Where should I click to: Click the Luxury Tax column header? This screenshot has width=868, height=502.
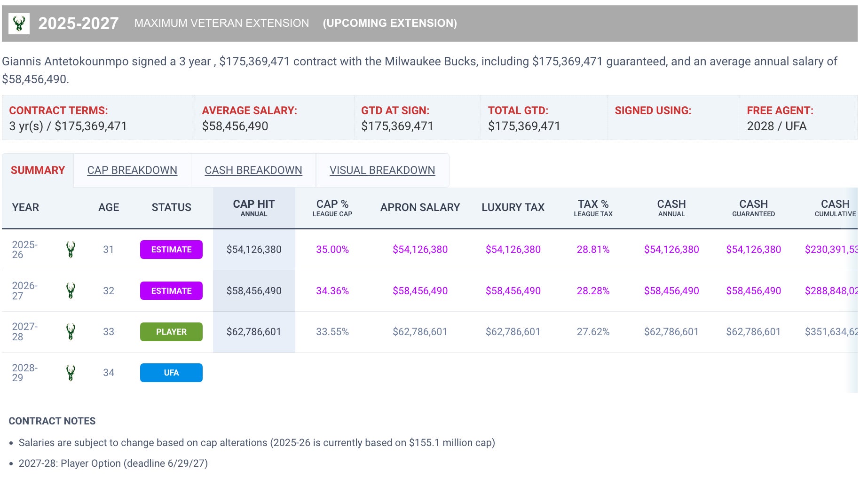(513, 208)
